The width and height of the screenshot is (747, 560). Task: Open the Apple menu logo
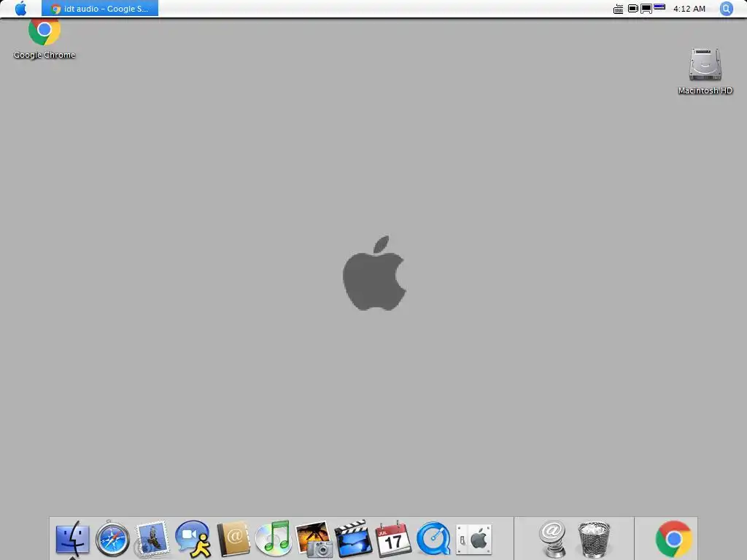click(x=21, y=8)
